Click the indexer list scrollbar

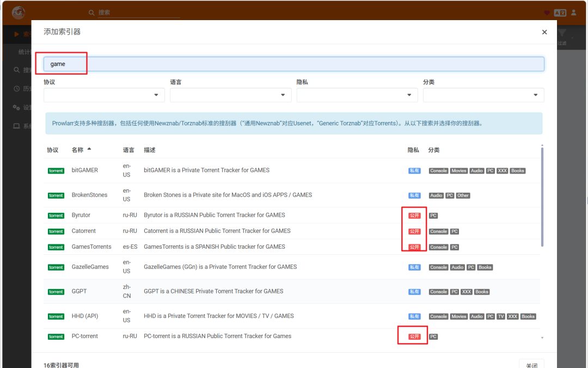click(x=542, y=197)
